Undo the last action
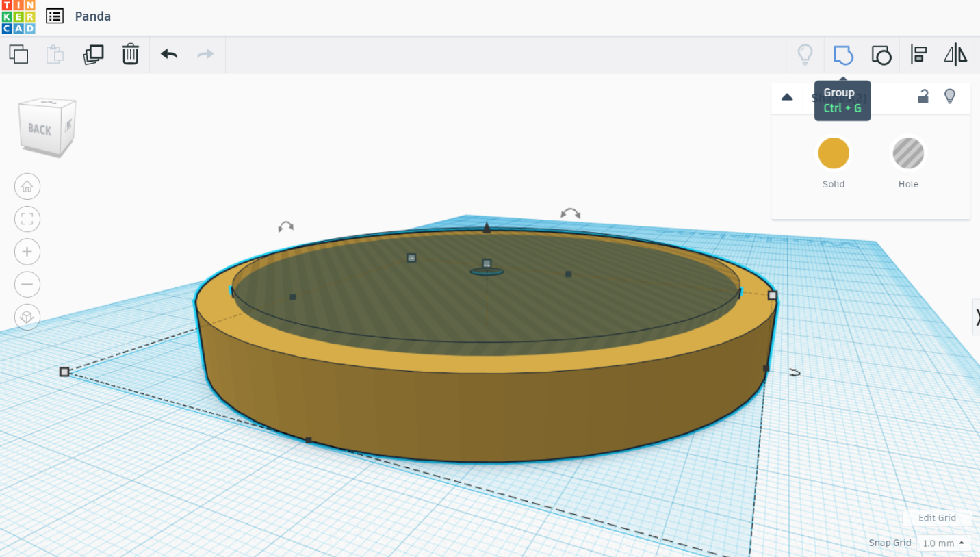The height and width of the screenshot is (557, 980). pyautogui.click(x=169, y=54)
